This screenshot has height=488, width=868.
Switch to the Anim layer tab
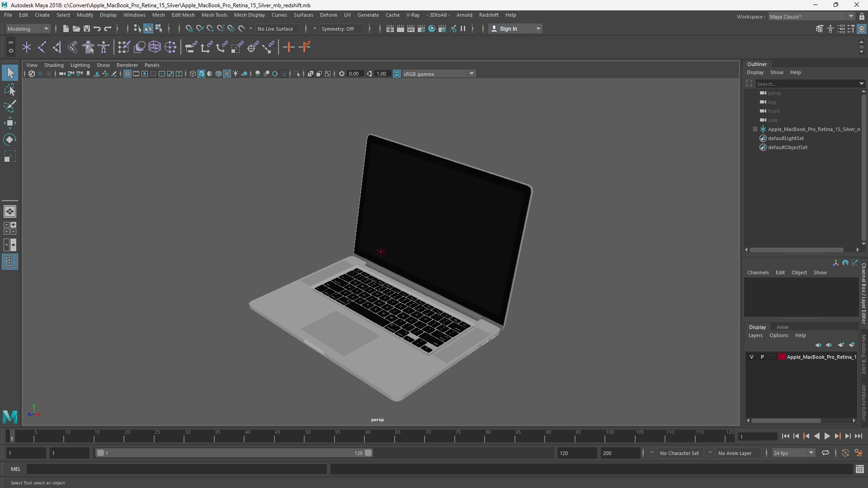[782, 327]
